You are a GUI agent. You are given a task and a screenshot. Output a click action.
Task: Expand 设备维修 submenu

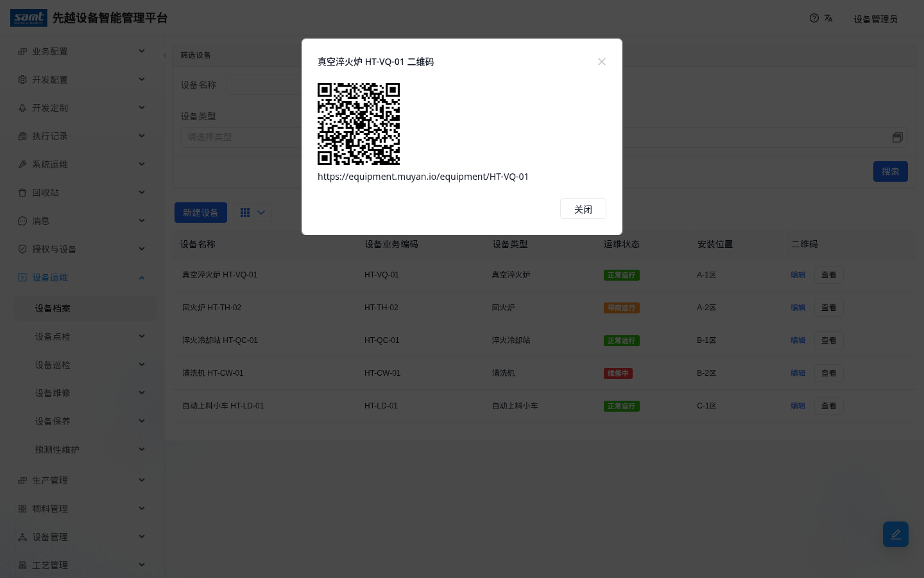85,393
